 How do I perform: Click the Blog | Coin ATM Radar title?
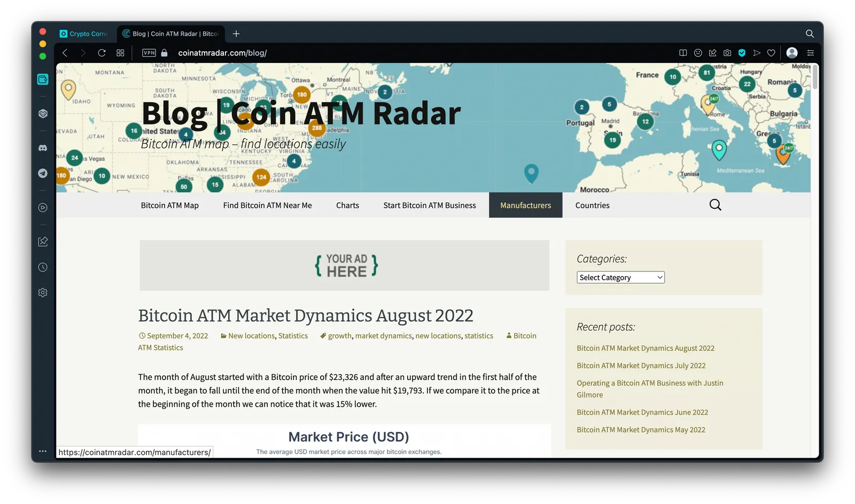tap(301, 113)
